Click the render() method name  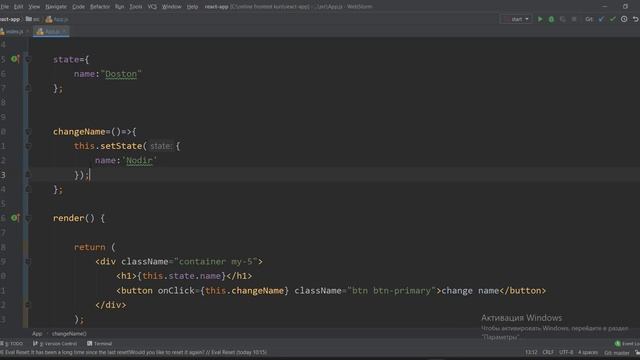point(69,218)
